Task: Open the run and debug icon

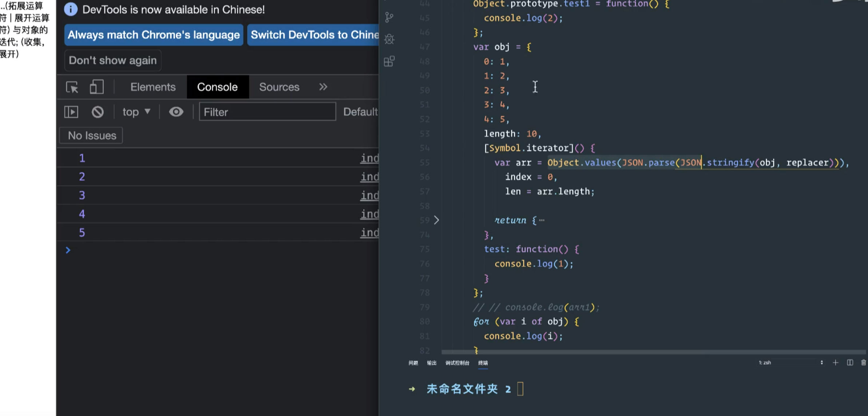Action: click(x=389, y=39)
